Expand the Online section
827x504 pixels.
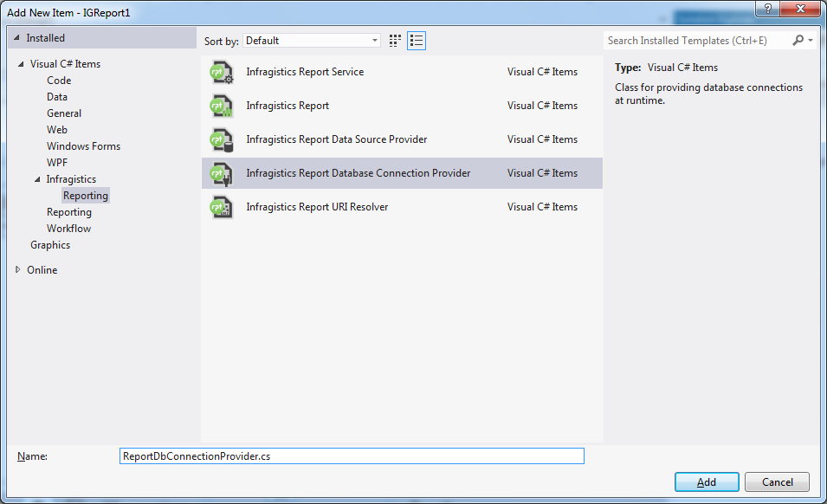coord(17,269)
